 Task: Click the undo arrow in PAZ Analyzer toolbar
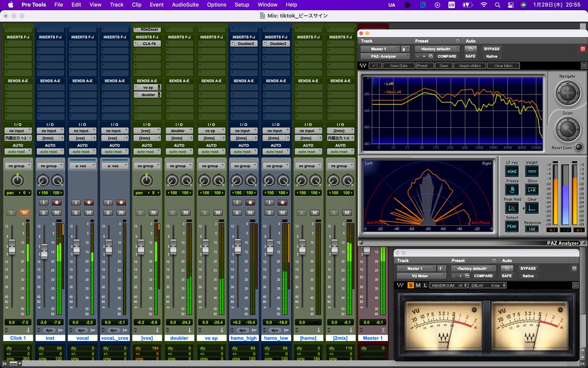(375, 66)
